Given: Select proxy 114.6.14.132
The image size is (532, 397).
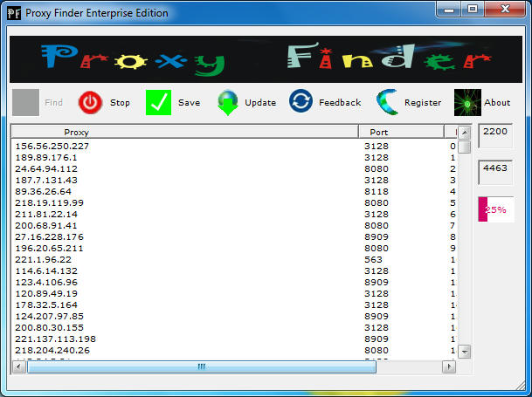Looking at the screenshot, I should click(46, 270).
